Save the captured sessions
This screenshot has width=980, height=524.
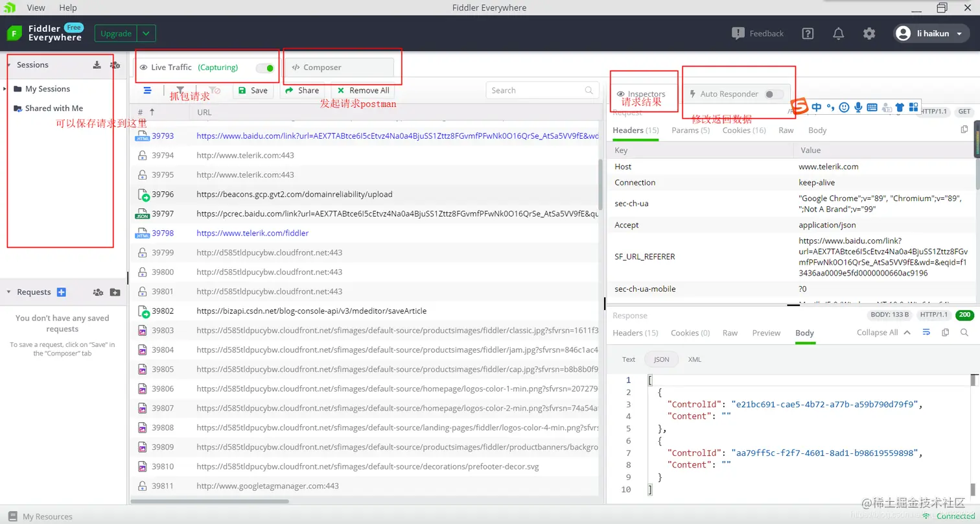point(253,91)
